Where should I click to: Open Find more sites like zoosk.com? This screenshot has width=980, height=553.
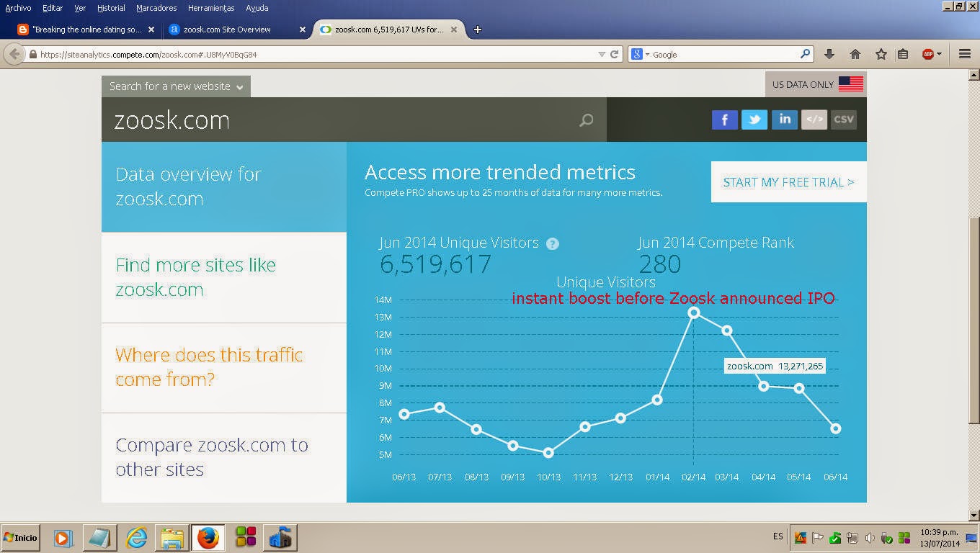pos(224,277)
